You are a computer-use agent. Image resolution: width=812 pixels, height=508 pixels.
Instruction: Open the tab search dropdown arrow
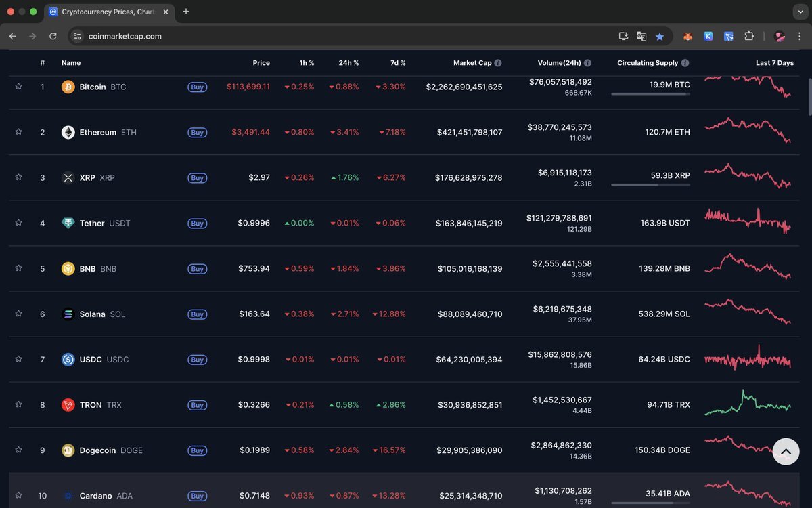click(800, 12)
